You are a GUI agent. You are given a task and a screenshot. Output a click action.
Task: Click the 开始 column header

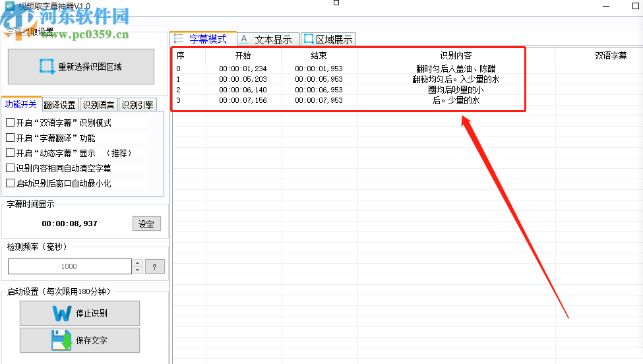[x=243, y=55]
